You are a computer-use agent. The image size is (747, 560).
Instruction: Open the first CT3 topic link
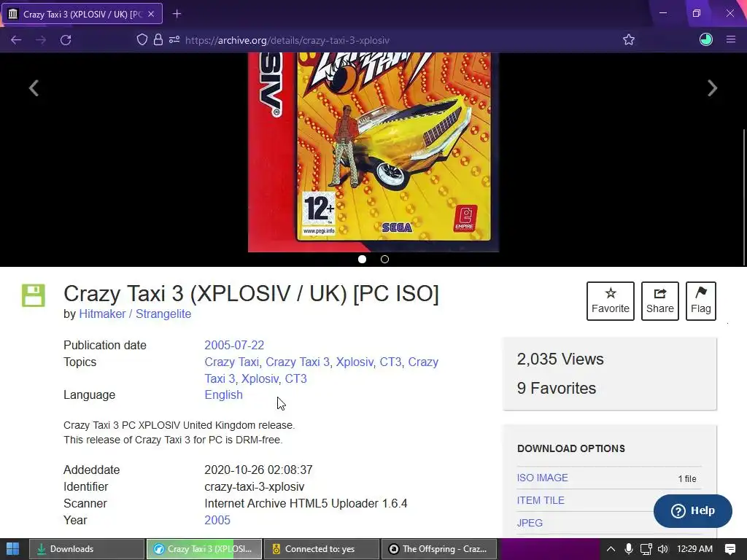pos(390,362)
